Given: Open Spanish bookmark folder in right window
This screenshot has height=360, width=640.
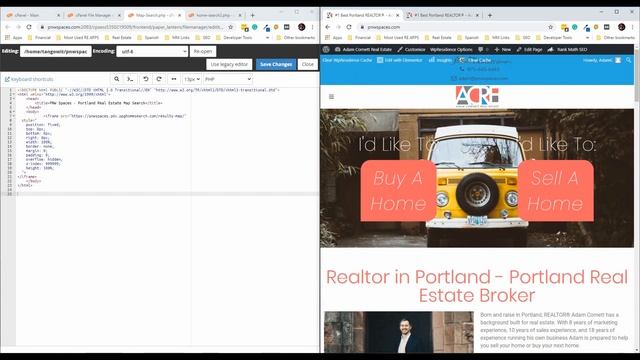Looking at the screenshot, I should tap(467, 38).
